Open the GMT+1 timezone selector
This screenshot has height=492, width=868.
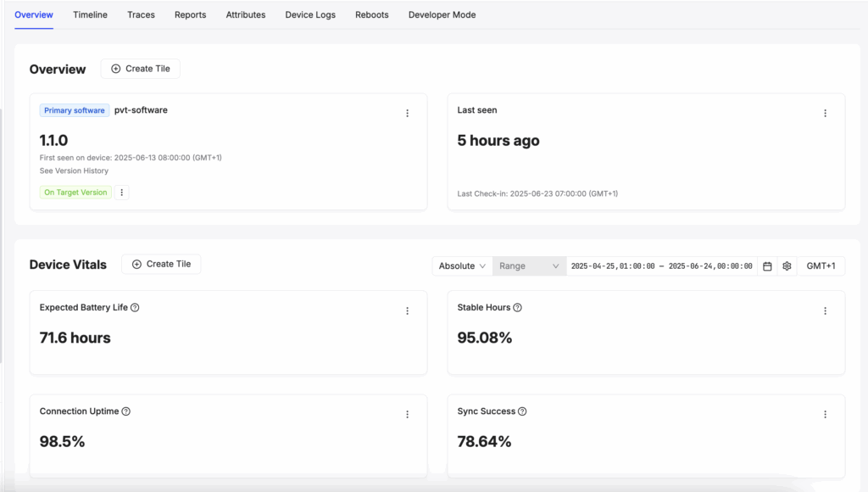tap(821, 266)
